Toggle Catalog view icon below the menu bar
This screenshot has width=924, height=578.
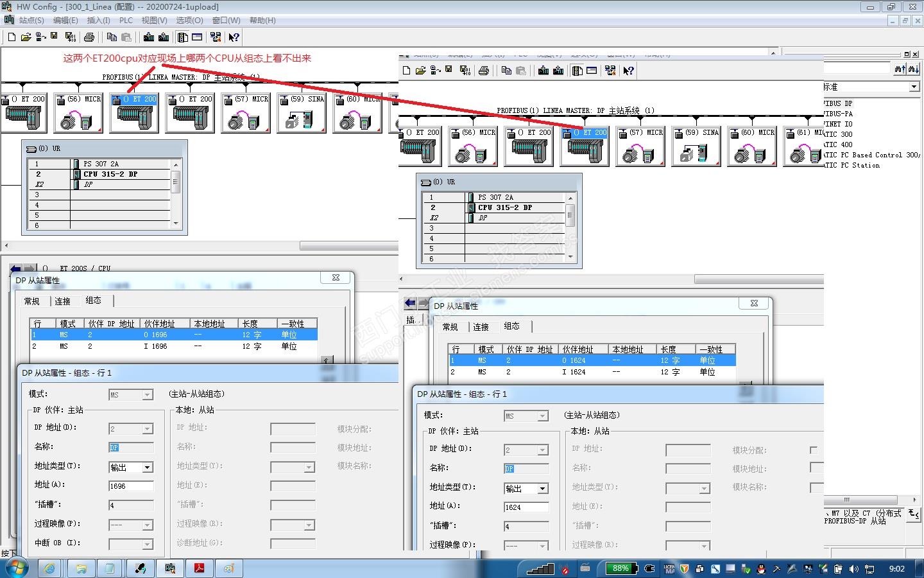click(x=183, y=37)
